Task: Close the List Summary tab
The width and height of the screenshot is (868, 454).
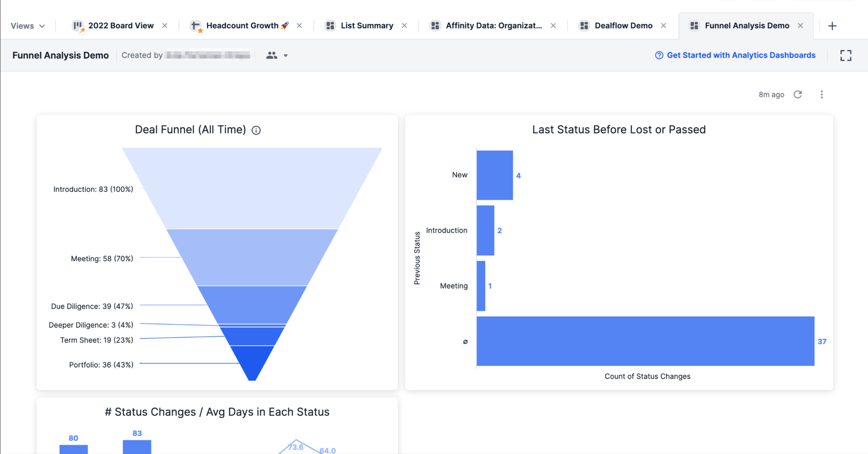Action: pyautogui.click(x=404, y=26)
